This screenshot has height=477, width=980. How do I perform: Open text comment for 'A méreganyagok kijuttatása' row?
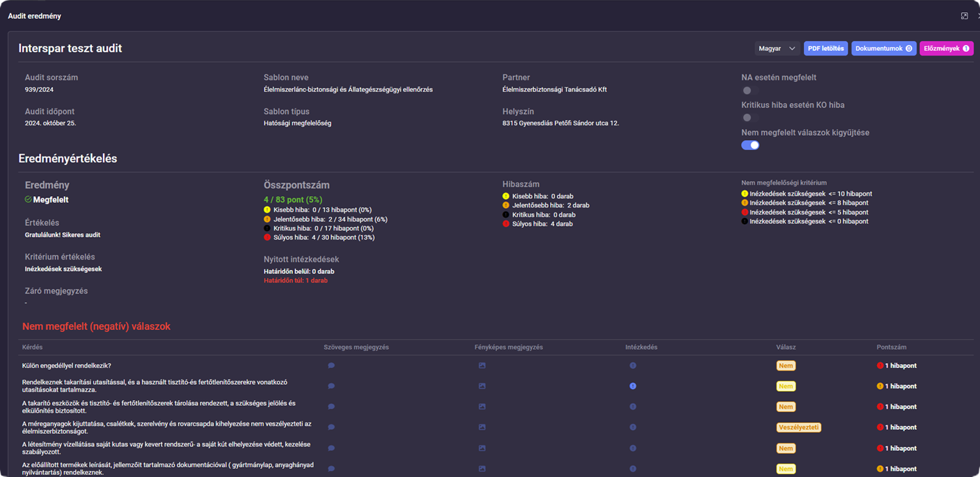point(331,427)
